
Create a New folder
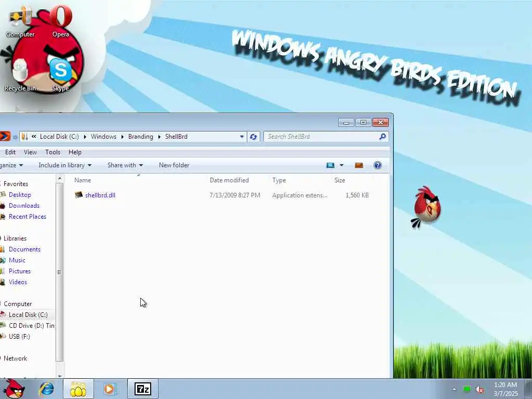click(x=174, y=165)
